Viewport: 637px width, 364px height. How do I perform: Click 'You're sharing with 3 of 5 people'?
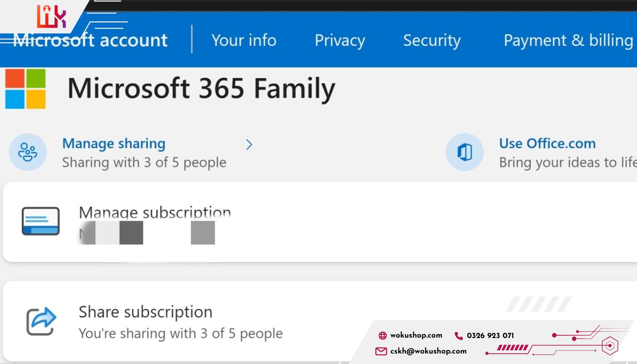pos(181,334)
